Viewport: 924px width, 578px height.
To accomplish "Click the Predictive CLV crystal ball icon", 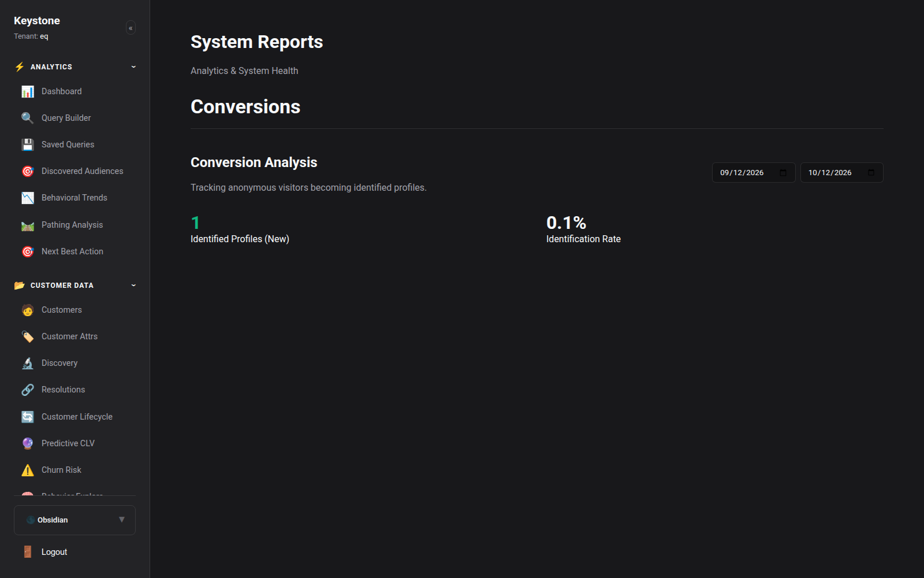I will pos(28,443).
